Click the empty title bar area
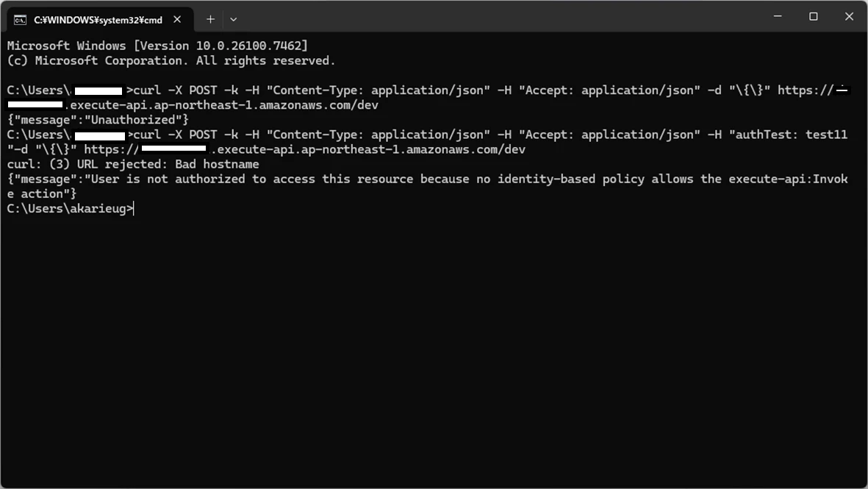The height and width of the screenshot is (489, 868). [498, 16]
